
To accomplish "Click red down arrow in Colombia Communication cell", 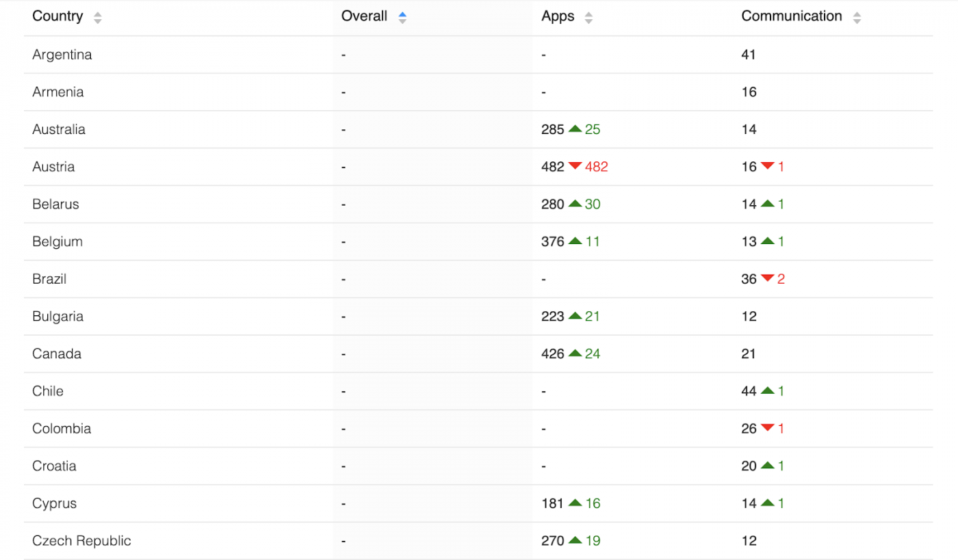I will click(767, 428).
